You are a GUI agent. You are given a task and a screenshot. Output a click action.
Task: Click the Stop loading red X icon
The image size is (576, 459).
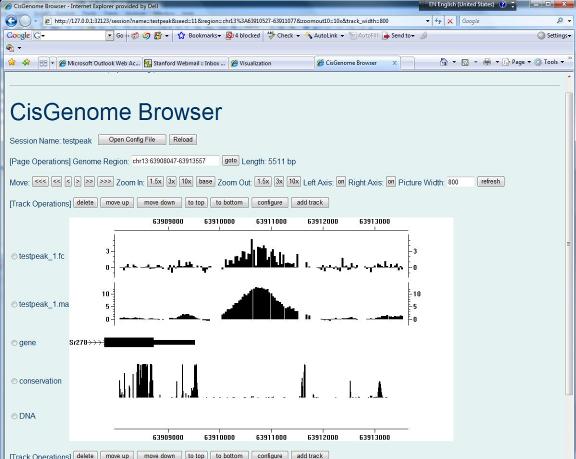[450, 21]
